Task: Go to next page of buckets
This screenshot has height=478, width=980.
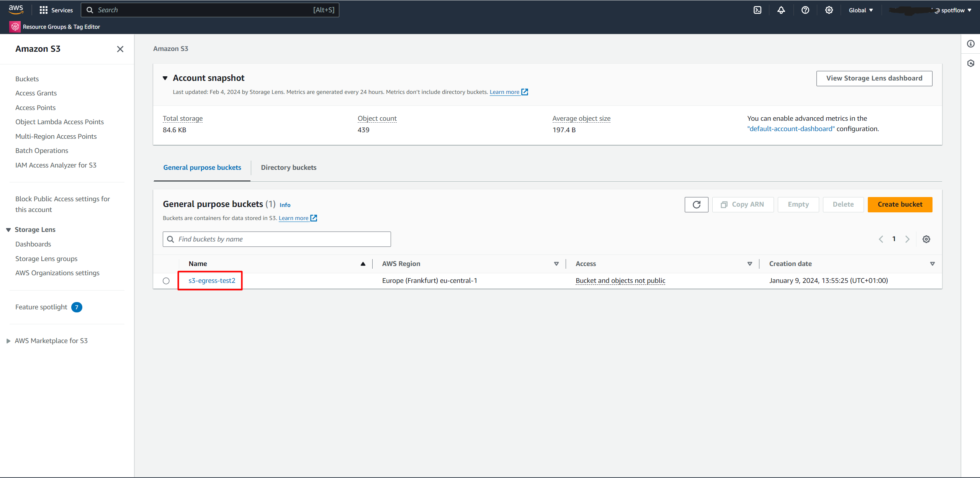Action: pyautogui.click(x=907, y=239)
